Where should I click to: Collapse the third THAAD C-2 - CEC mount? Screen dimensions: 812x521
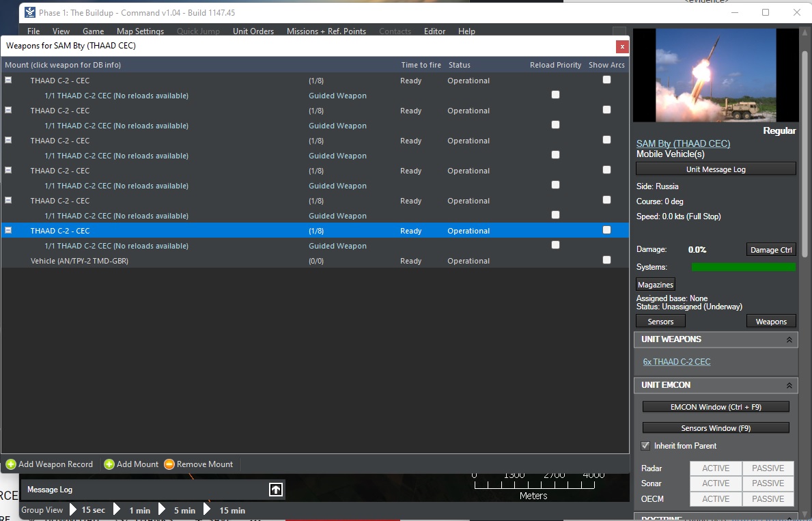coord(8,141)
